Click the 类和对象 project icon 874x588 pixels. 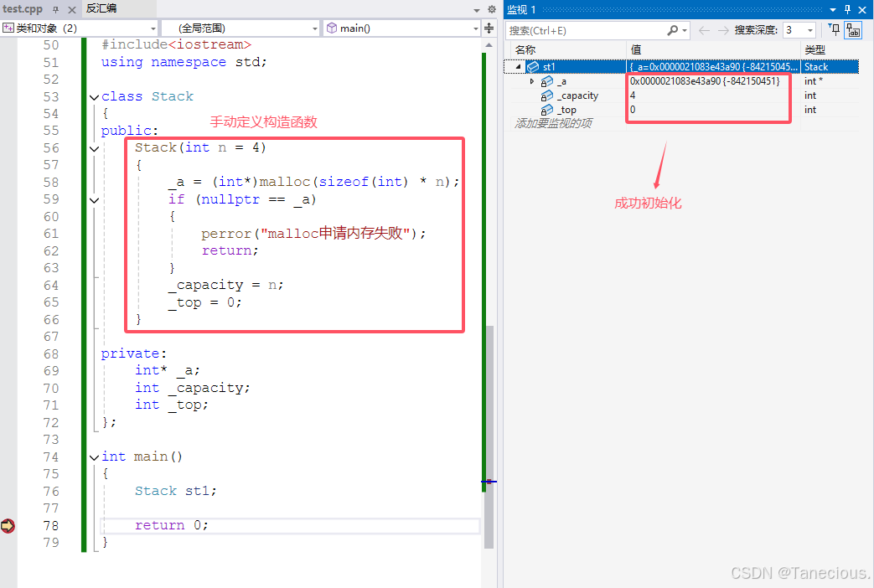[x=8, y=28]
